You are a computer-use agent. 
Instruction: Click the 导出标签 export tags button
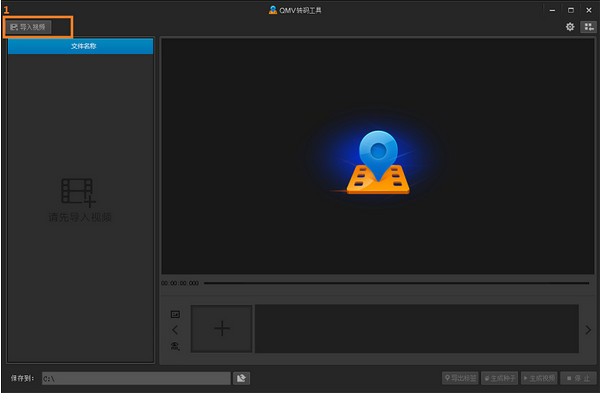[460, 378]
